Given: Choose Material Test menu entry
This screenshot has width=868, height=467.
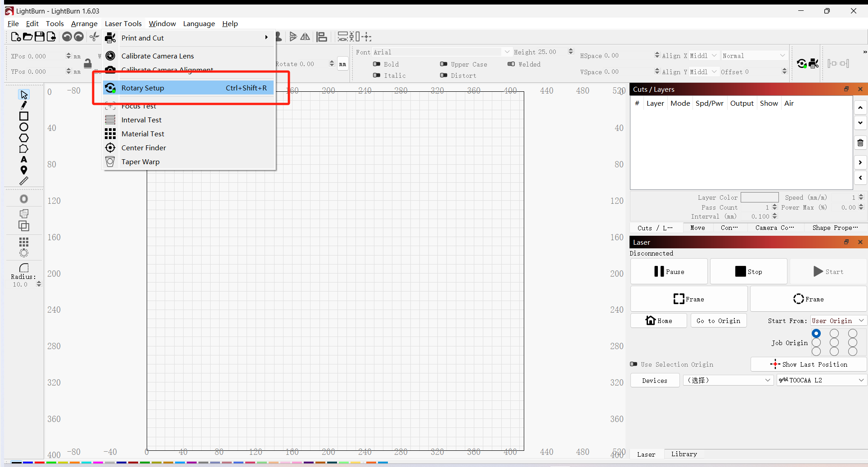Looking at the screenshot, I should (189, 134).
